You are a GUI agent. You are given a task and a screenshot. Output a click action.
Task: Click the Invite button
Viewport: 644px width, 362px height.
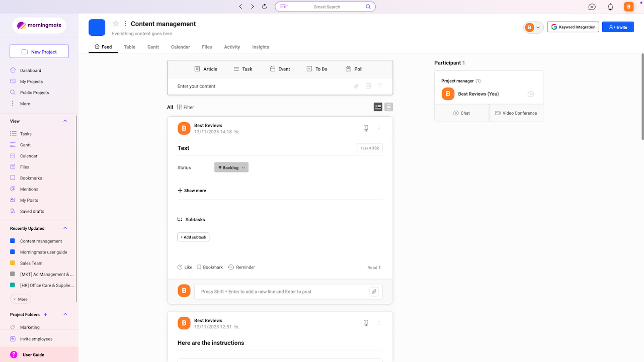pyautogui.click(x=618, y=27)
